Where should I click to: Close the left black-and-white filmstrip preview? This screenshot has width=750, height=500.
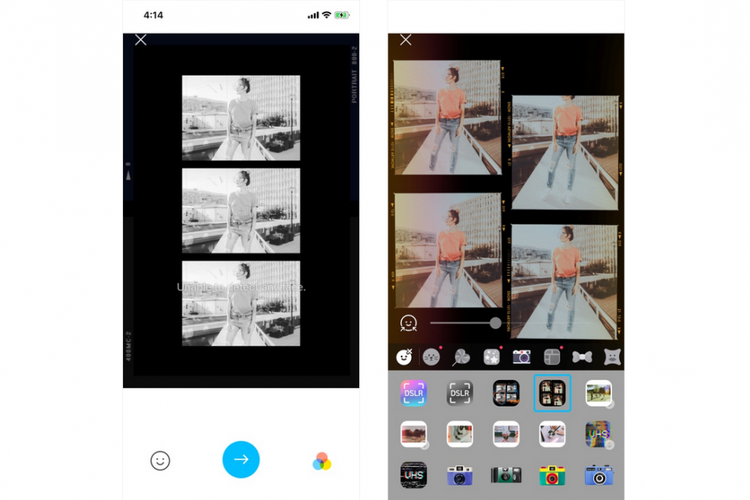[x=141, y=40]
